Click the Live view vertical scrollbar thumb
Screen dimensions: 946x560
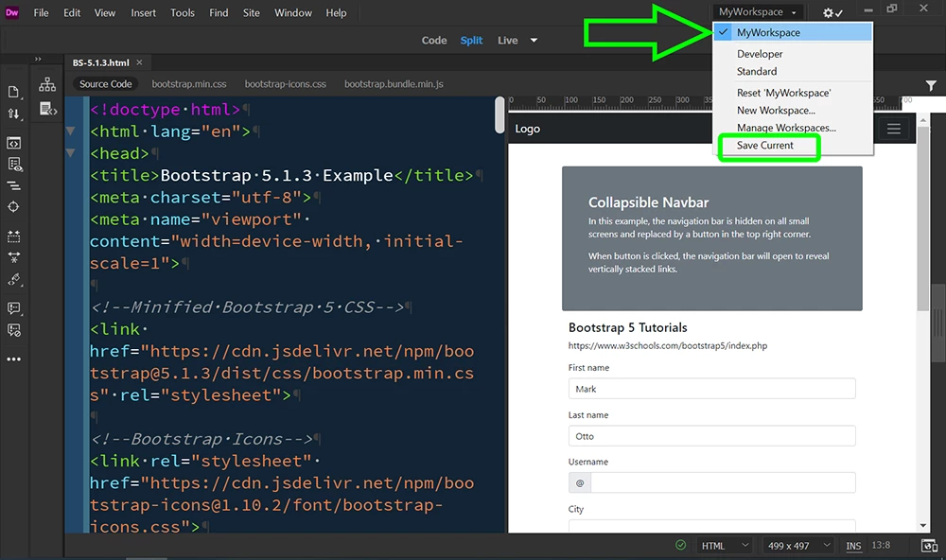pyautogui.click(x=922, y=219)
